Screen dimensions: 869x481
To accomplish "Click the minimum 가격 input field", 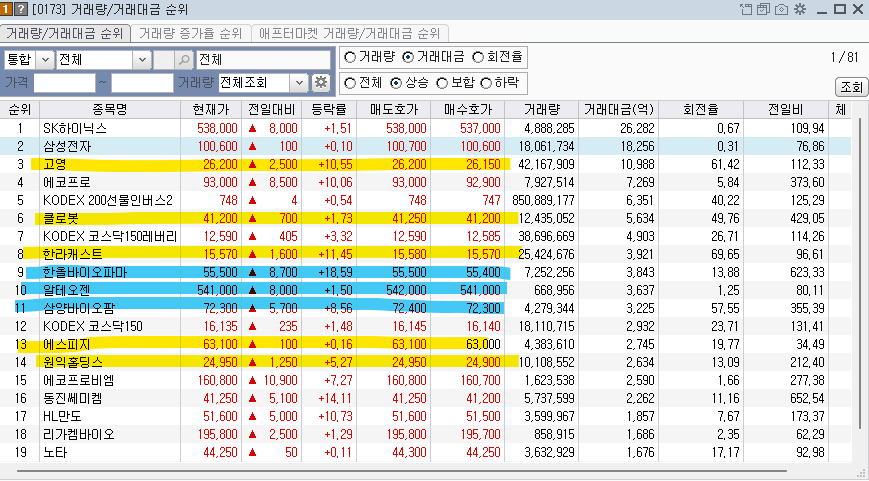I will coord(65,83).
